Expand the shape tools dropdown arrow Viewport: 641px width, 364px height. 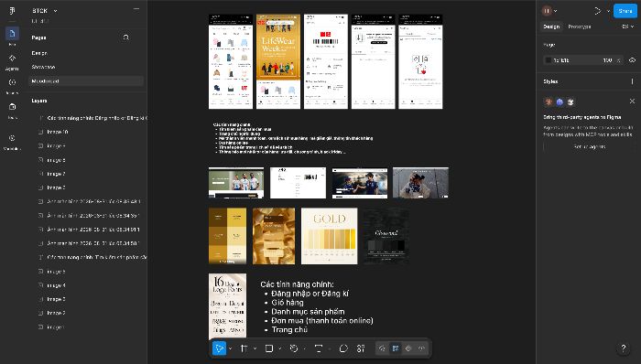(x=280, y=348)
